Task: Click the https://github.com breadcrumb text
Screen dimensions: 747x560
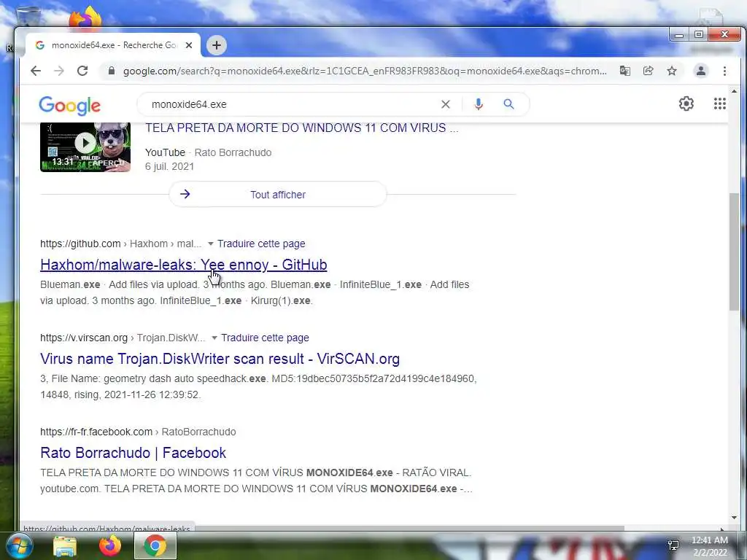Action: coord(80,244)
